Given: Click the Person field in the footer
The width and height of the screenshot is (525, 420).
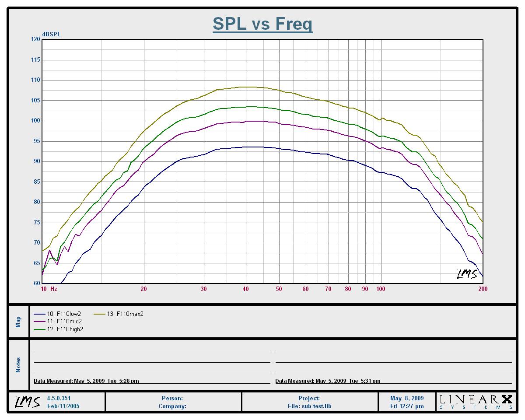Looking at the screenshot, I should point(172,398).
